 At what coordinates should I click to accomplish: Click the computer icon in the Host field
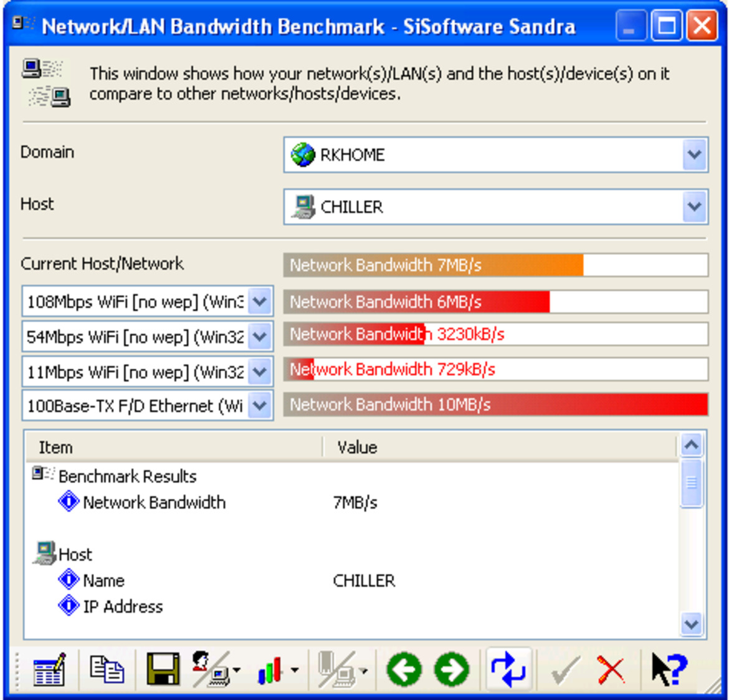[x=303, y=206]
